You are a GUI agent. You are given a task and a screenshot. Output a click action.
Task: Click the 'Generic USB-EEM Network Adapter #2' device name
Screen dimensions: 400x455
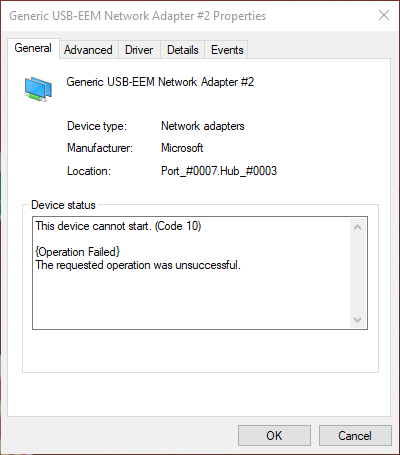click(x=160, y=82)
